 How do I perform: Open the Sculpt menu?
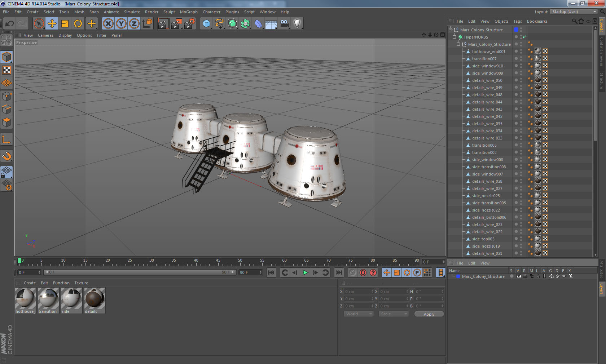pos(169,12)
